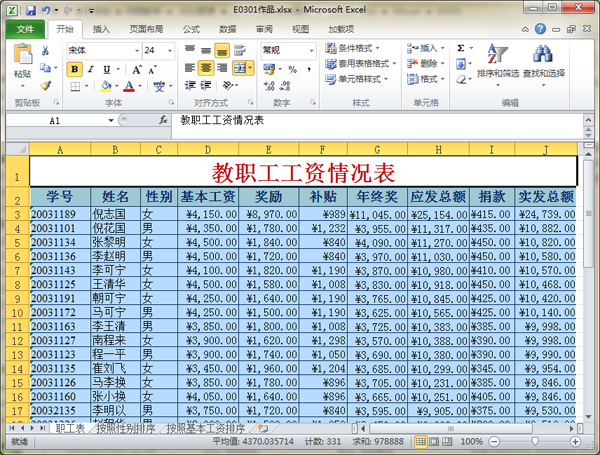
Task: Click the green 文件 (File) button
Action: coord(24,29)
